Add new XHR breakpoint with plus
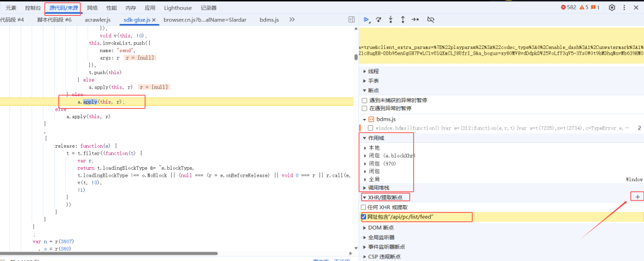The width and height of the screenshot is (644, 261). tap(637, 197)
